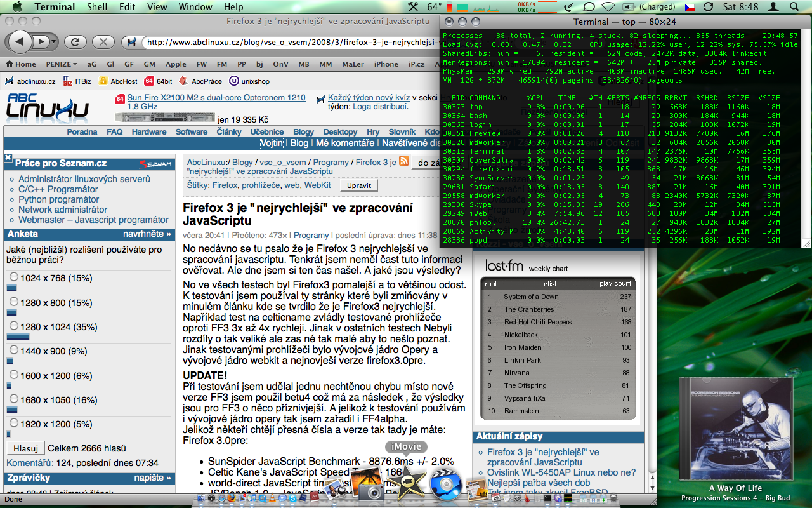Viewport: 812px width, 508px height.
Task: Open the Vojtin user link
Action: [x=272, y=143]
